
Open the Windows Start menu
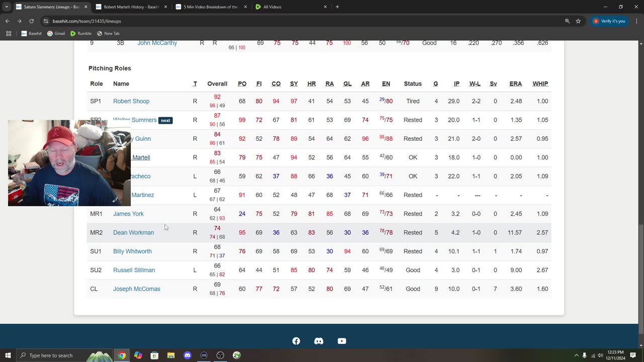[8, 355]
